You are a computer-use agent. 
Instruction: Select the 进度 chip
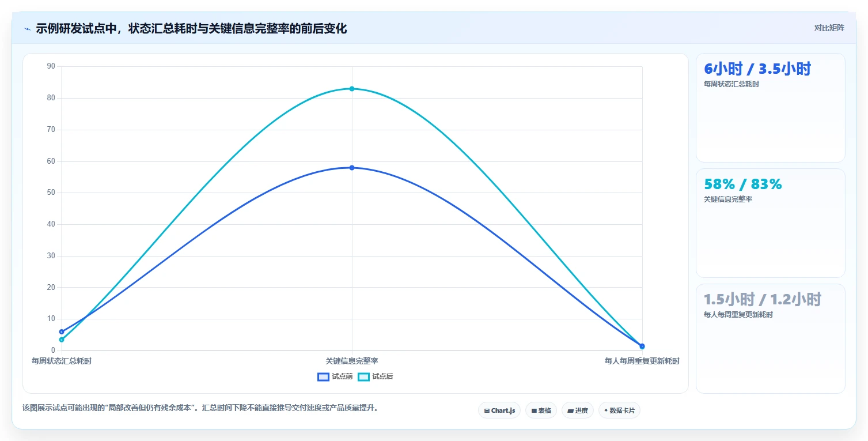(x=578, y=410)
